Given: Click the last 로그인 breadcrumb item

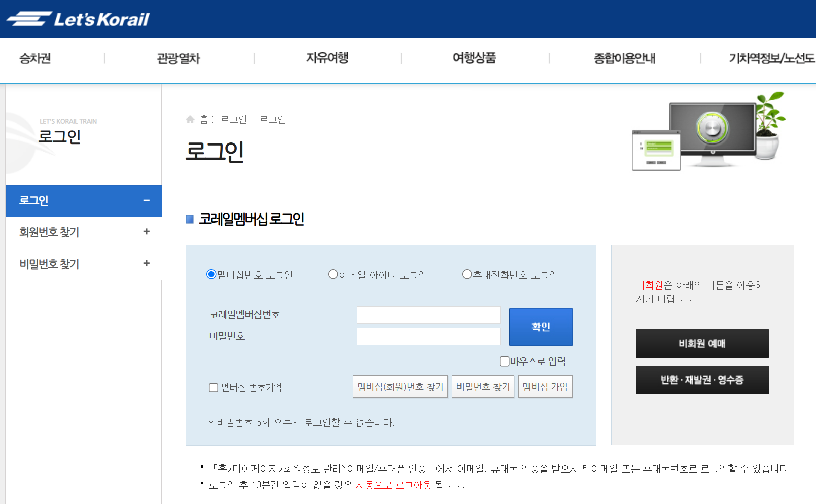Looking at the screenshot, I should click(x=273, y=120).
